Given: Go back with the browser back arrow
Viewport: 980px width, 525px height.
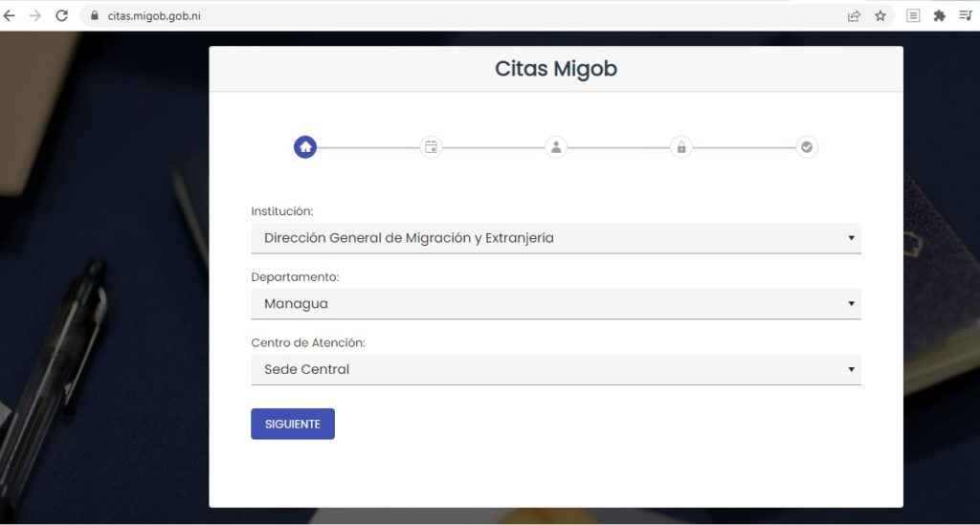Looking at the screenshot, I should pos(10,15).
